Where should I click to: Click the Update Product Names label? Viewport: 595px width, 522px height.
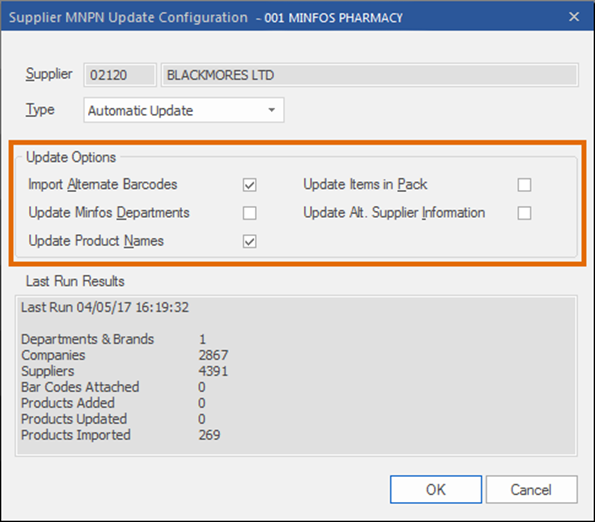[96, 241]
